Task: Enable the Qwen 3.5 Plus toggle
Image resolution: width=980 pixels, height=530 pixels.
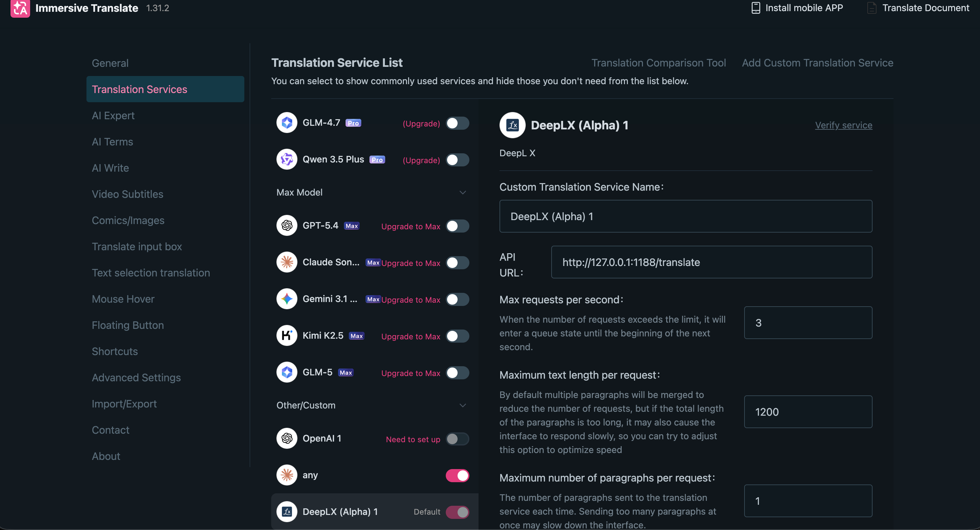Action: [x=457, y=160]
